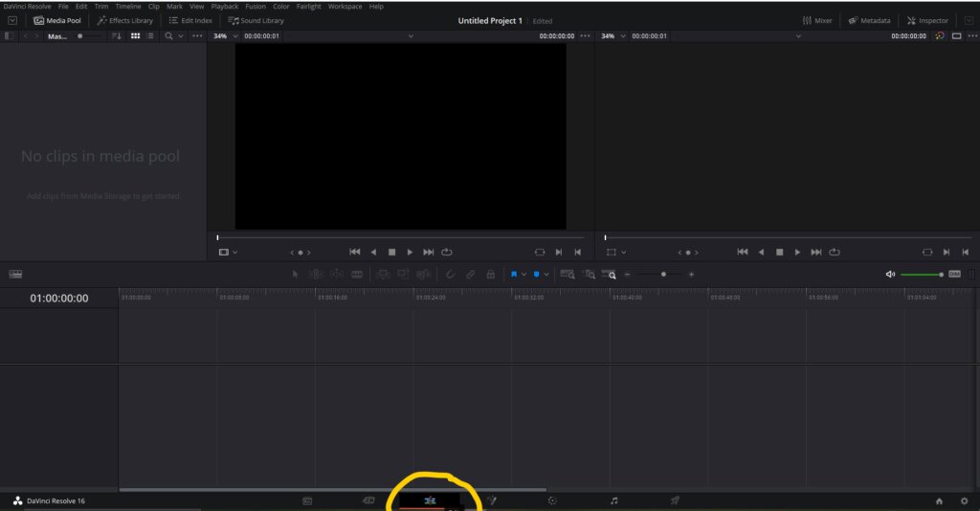Toggle the Effects Library panel
This screenshot has width=980, height=511.
pos(125,21)
